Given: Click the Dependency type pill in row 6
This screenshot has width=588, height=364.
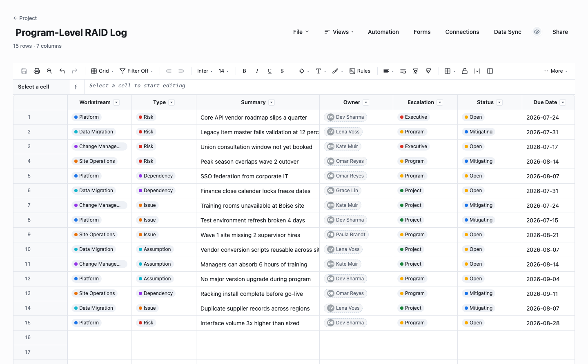Looking at the screenshot, I should pyautogui.click(x=156, y=191).
